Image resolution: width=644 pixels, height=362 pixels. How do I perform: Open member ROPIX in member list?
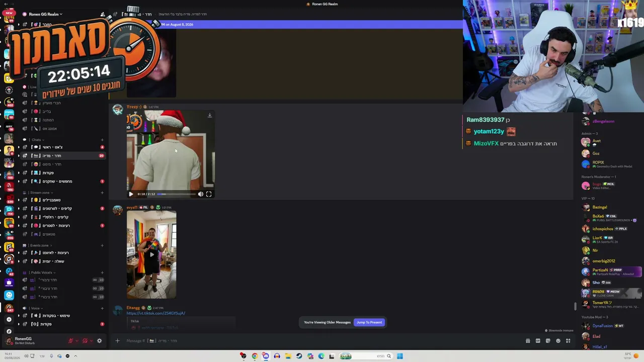click(611, 164)
